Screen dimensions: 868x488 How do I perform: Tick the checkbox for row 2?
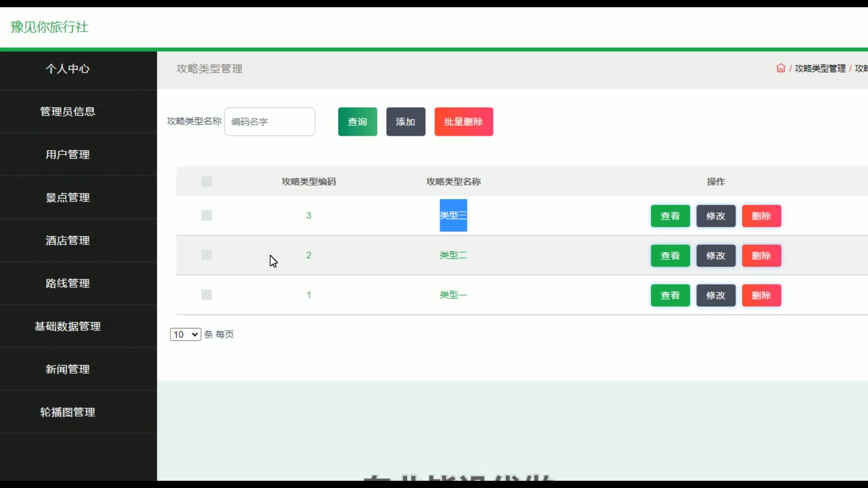coord(207,255)
